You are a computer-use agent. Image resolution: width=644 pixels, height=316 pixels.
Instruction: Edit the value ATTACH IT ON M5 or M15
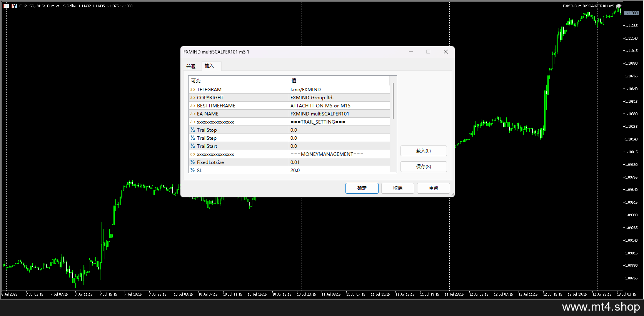tap(339, 105)
